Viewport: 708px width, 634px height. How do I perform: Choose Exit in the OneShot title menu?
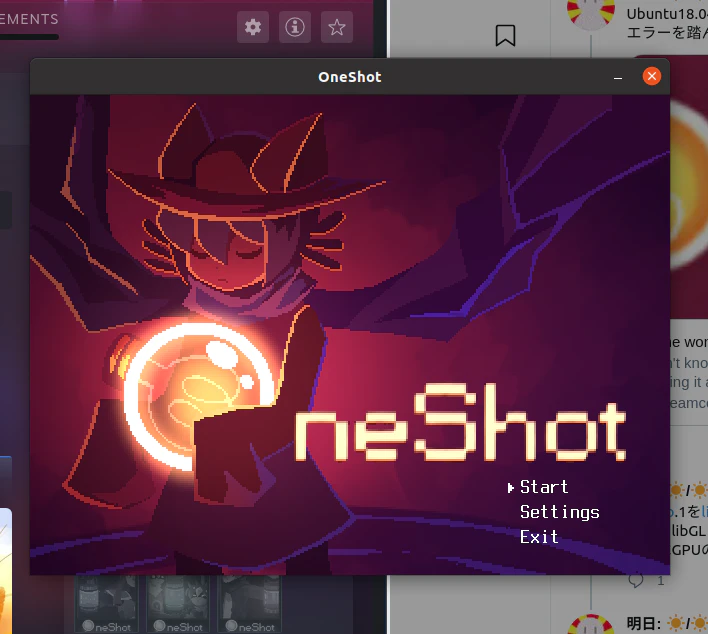539,537
